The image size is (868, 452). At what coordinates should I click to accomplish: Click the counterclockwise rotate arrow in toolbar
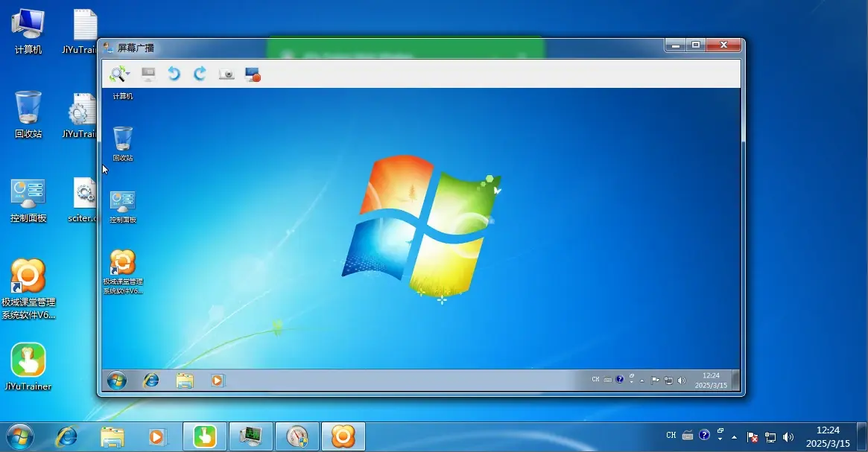[x=174, y=74]
